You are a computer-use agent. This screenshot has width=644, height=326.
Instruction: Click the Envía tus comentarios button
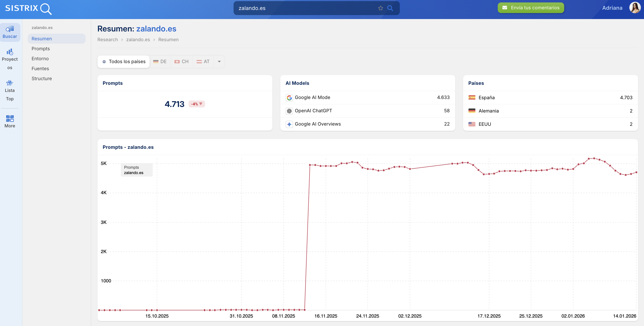[531, 8]
